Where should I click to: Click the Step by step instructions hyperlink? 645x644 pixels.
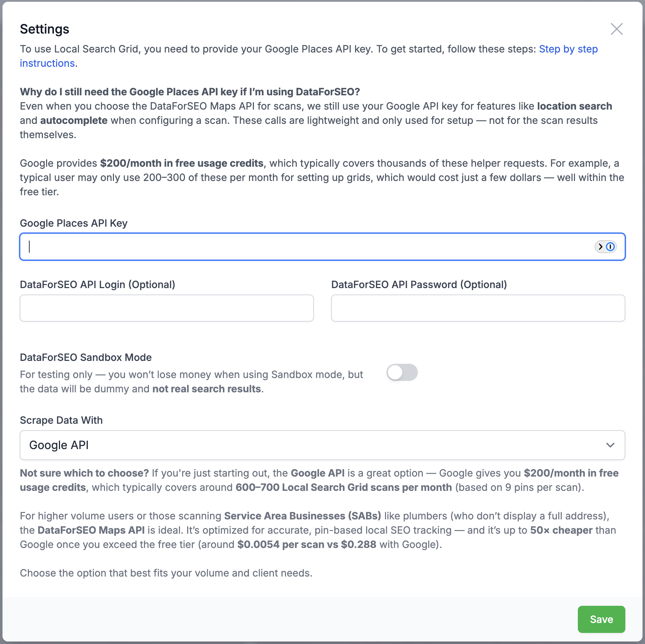[x=568, y=49]
